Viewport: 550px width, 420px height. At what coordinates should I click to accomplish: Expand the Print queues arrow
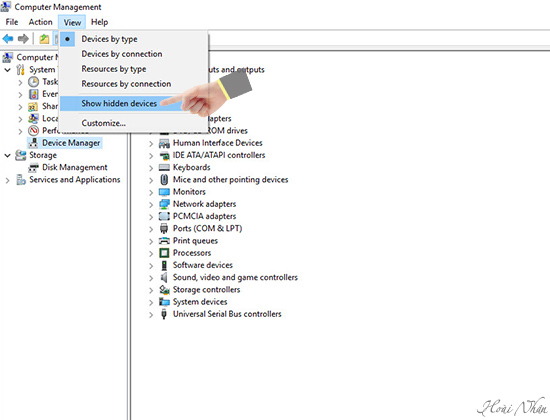click(x=151, y=241)
